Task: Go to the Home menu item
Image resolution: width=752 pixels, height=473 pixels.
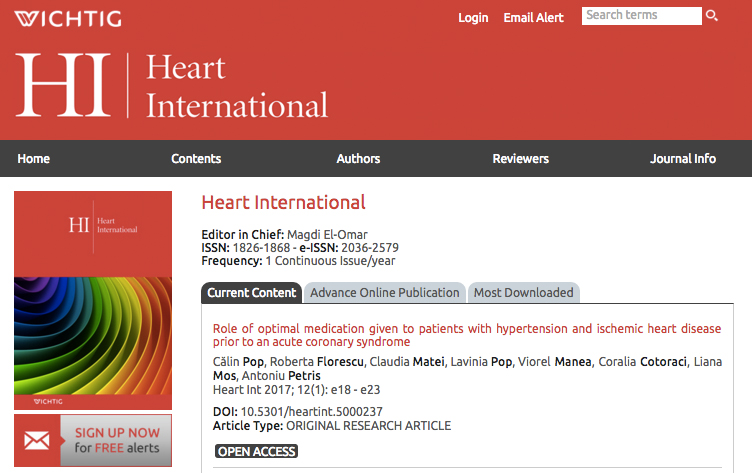Action: pos(33,159)
